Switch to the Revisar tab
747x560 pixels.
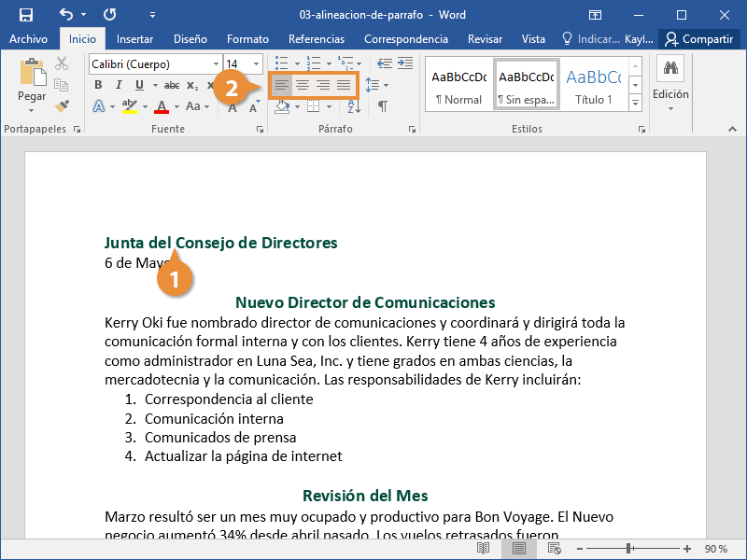485,39
